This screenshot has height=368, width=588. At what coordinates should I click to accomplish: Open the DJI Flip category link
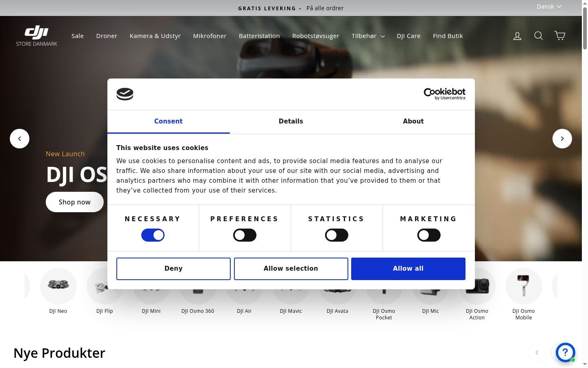[x=105, y=311]
